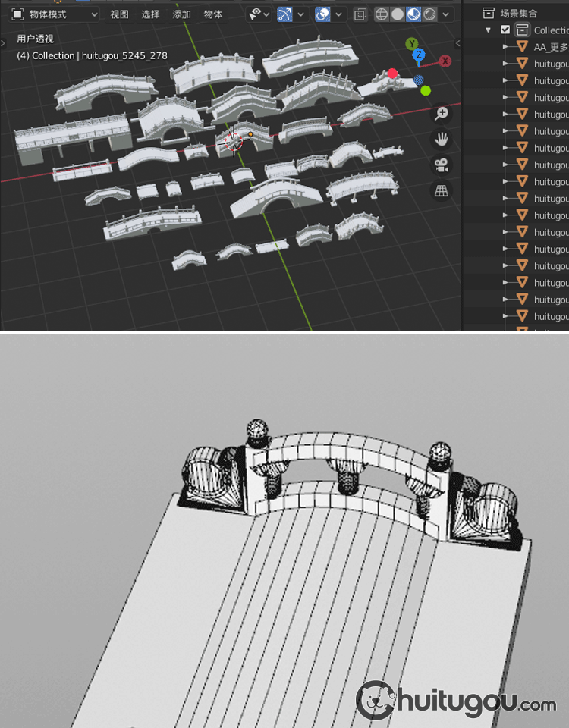This screenshot has height=728, width=569.
Task: Switch to solid viewport shading
Action: 398,14
